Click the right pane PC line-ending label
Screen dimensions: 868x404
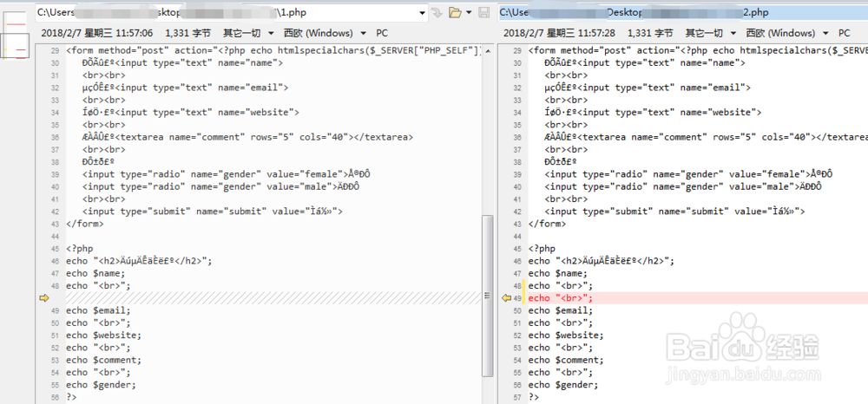pyautogui.click(x=845, y=33)
